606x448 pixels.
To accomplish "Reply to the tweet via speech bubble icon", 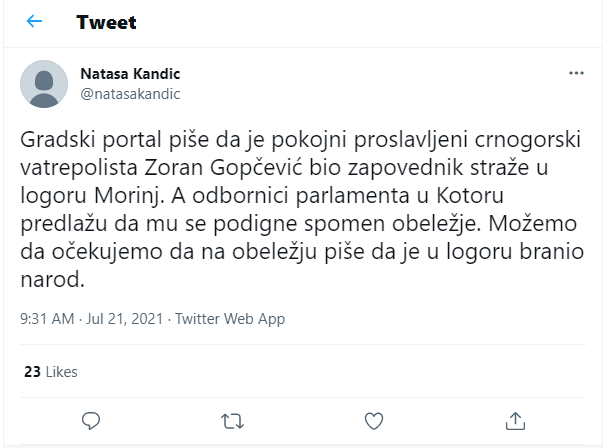I will pos(90,420).
